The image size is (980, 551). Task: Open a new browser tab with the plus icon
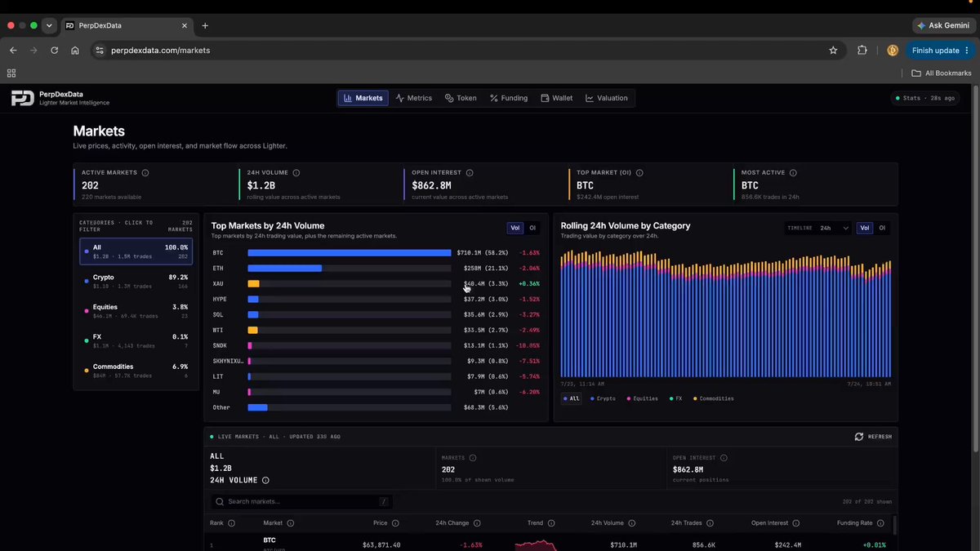pos(205,25)
